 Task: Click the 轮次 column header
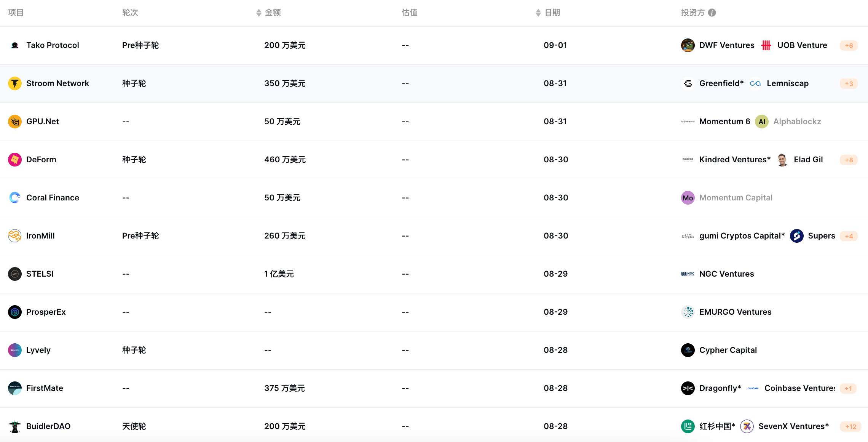[x=130, y=13]
